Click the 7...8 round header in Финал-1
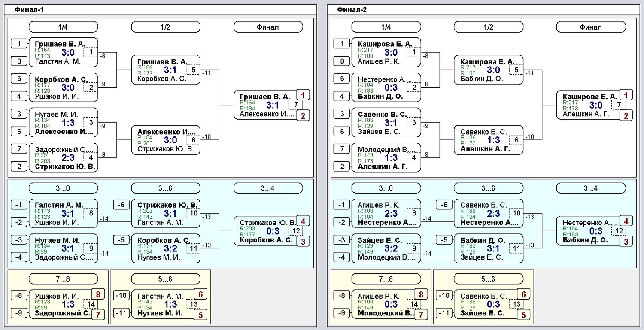Image resolution: width=644 pixels, height=330 pixels. 63,279
